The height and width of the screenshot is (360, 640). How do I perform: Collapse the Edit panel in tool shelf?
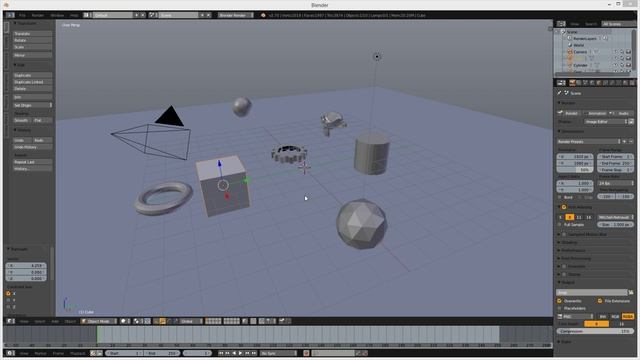pos(15,65)
